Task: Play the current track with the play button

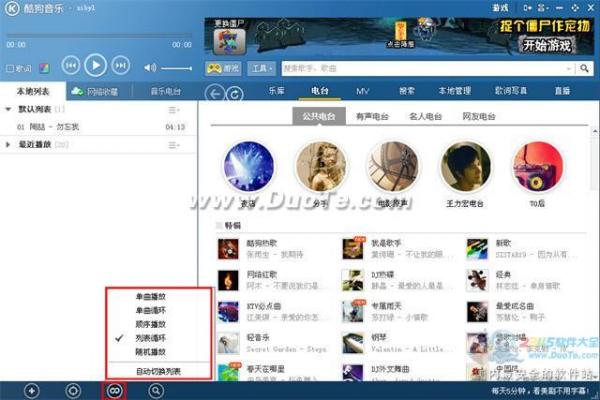Action: pyautogui.click(x=95, y=65)
